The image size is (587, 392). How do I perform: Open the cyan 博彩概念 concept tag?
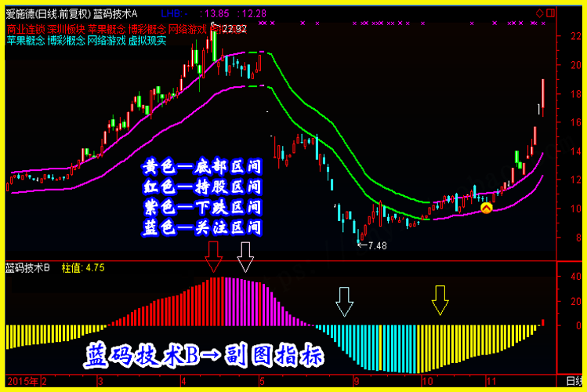point(67,41)
